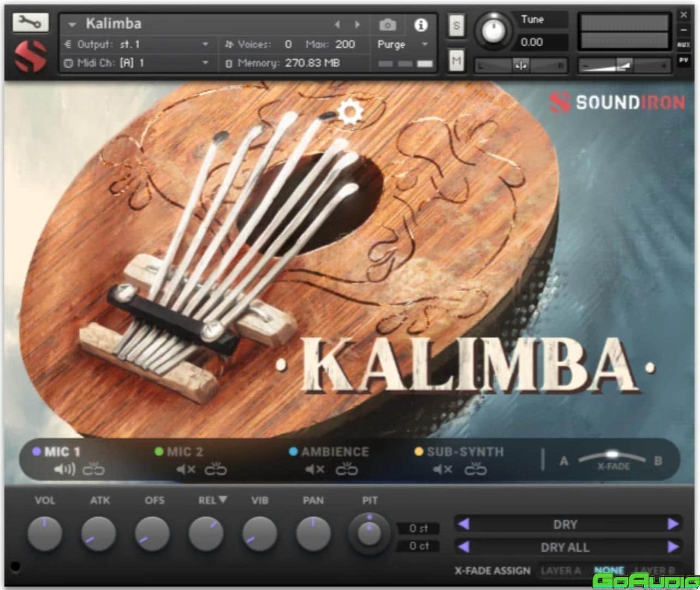
Task: Unmute the SUB-SYNTH layer
Action: (442, 469)
